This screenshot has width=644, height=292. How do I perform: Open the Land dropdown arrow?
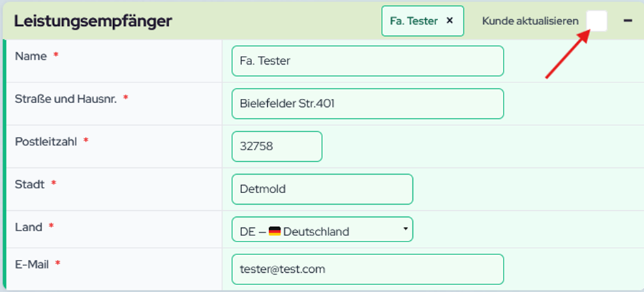tap(405, 229)
